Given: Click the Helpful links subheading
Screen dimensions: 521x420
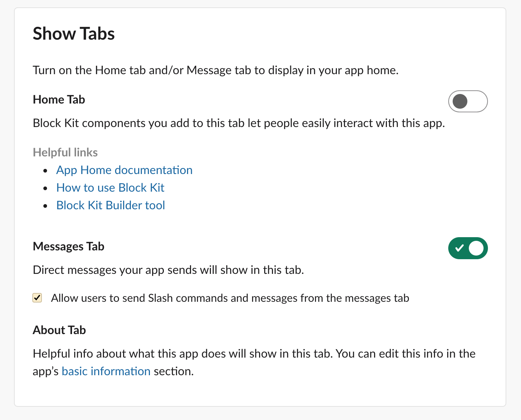Looking at the screenshot, I should pos(65,152).
